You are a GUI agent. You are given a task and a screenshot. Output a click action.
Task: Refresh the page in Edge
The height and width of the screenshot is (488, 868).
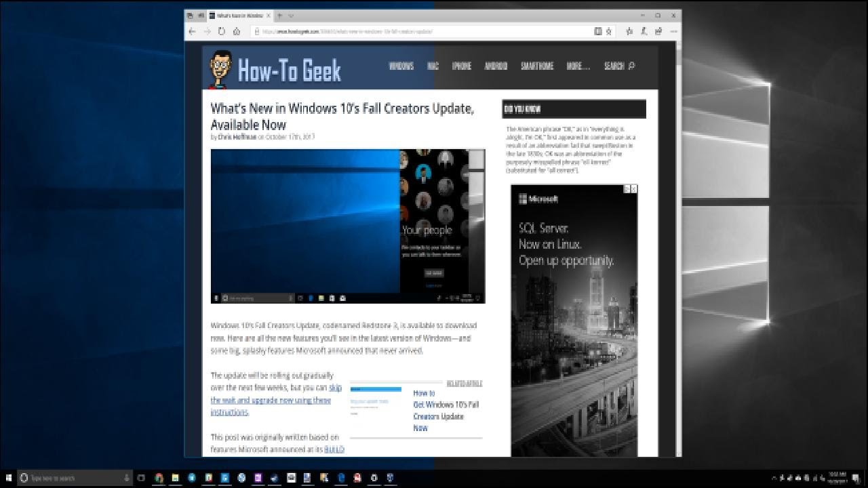pos(222,31)
